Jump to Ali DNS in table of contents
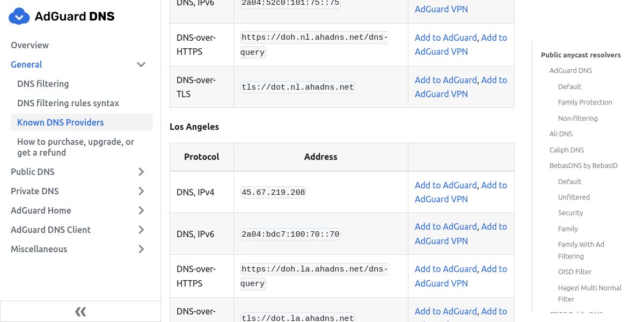The image size is (644, 322). (561, 134)
